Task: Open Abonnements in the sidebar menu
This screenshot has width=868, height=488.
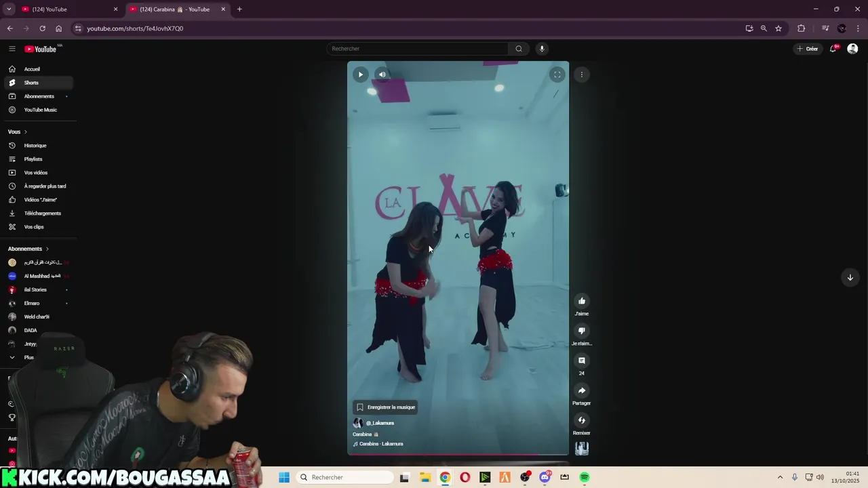Action: [x=39, y=96]
